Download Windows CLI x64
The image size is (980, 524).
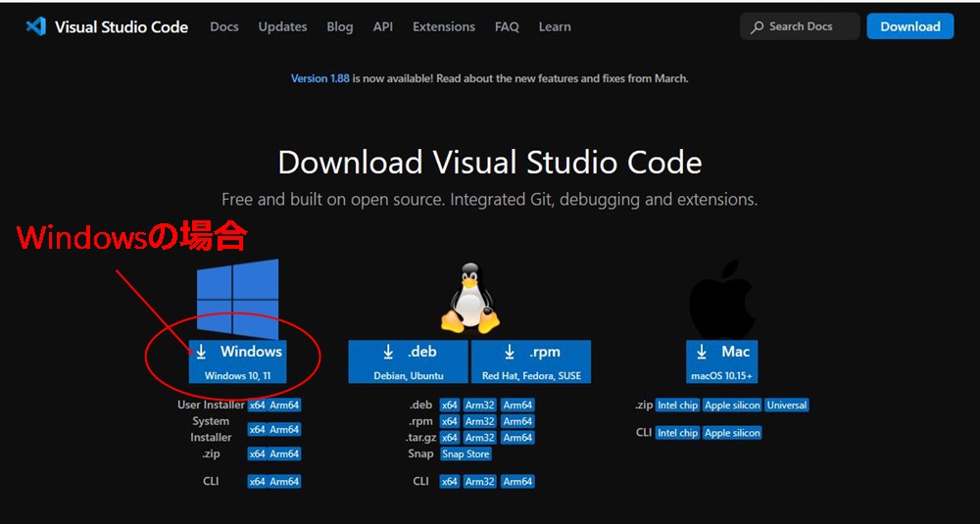pyautogui.click(x=257, y=482)
